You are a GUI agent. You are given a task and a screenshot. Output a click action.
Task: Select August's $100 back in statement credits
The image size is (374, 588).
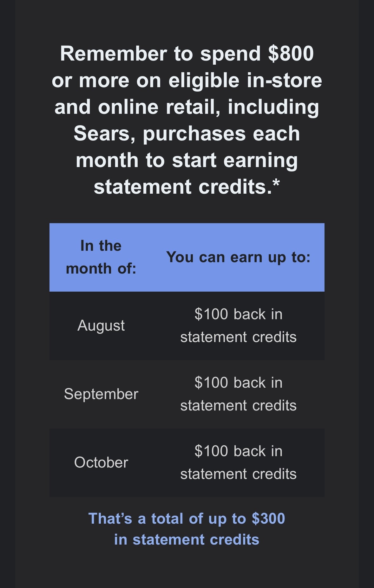tap(238, 326)
